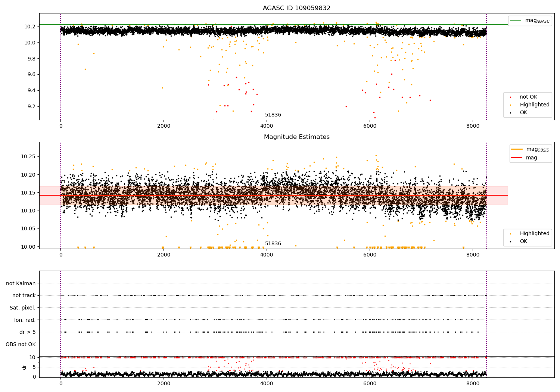Click the "dr > 5" row label

[x=28, y=332]
